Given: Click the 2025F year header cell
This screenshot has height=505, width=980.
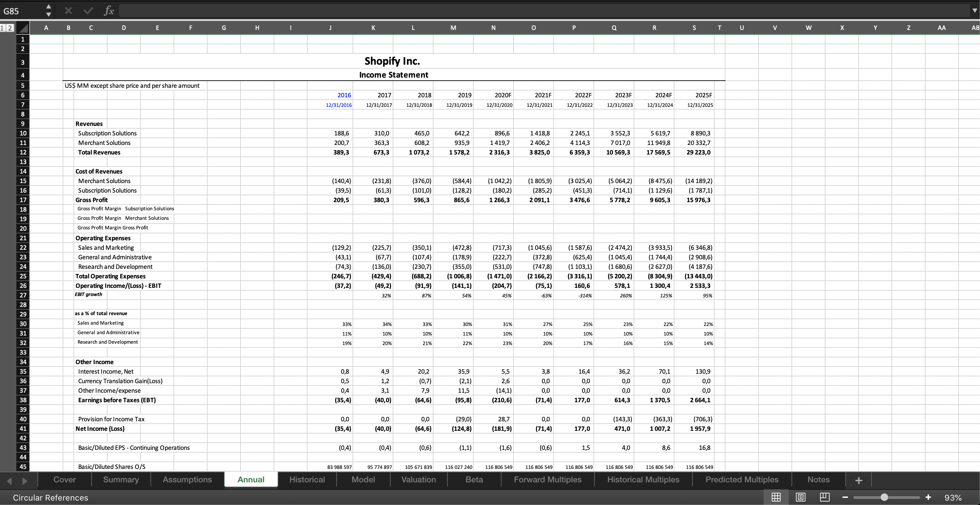Looking at the screenshot, I should click(x=703, y=95).
